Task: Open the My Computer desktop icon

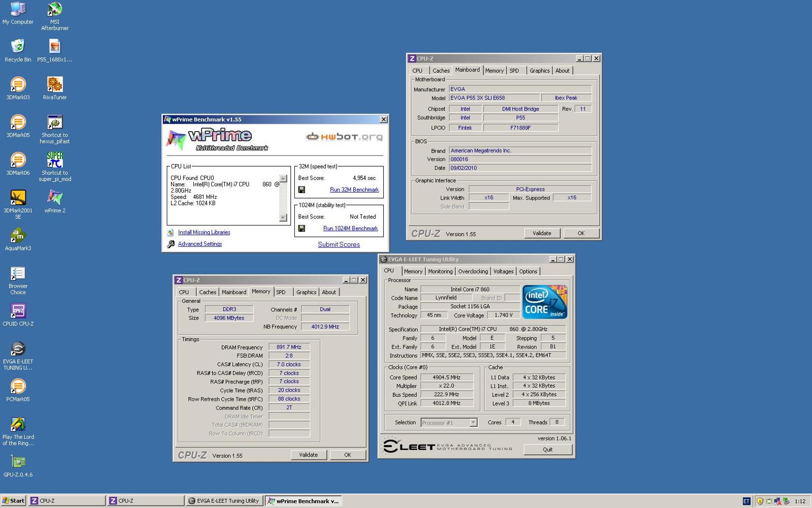Action: click(18, 13)
